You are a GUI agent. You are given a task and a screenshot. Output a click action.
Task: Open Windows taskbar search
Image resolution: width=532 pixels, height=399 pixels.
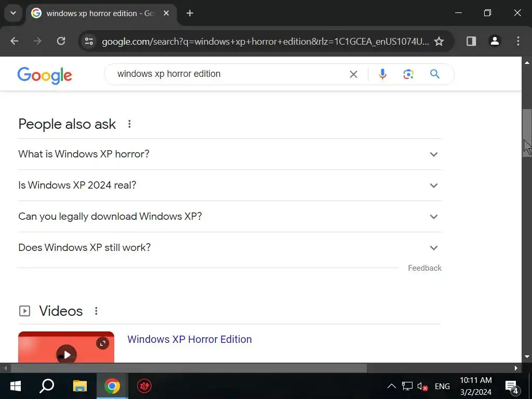tap(47, 386)
